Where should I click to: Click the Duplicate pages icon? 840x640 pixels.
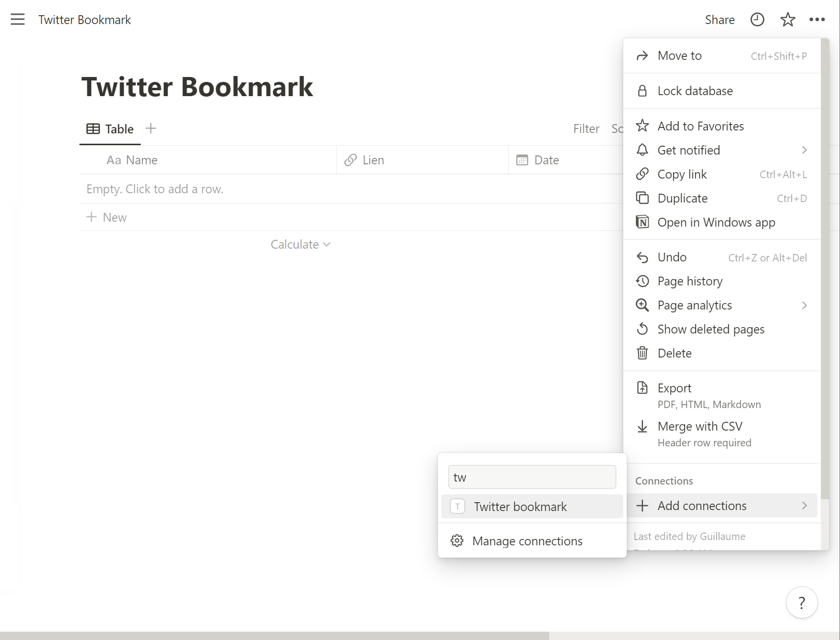[x=642, y=198]
